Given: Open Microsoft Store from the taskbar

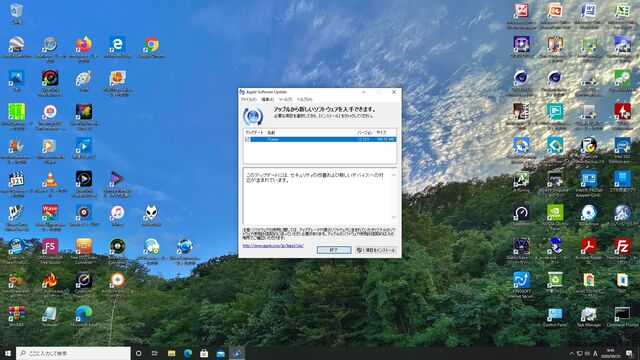Looking at the screenshot, I should tap(204, 353).
